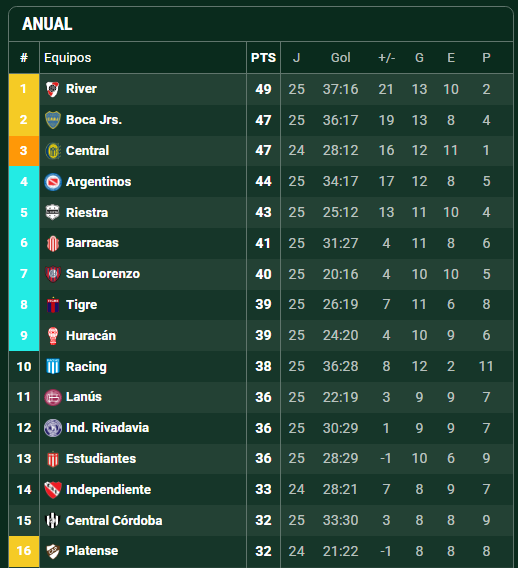Click the Huracán balloon crest icon
Viewport: 518px width, 568px height.
click(x=53, y=336)
